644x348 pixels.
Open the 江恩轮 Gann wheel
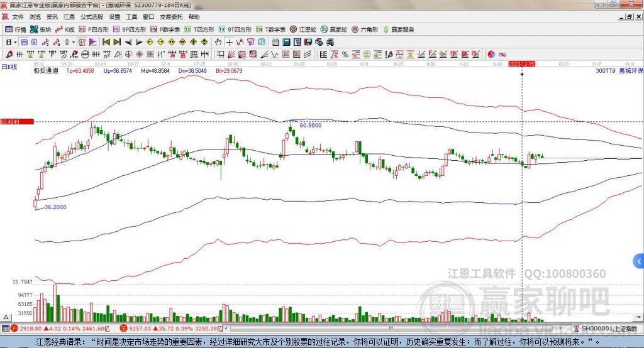pyautogui.click(x=303, y=30)
